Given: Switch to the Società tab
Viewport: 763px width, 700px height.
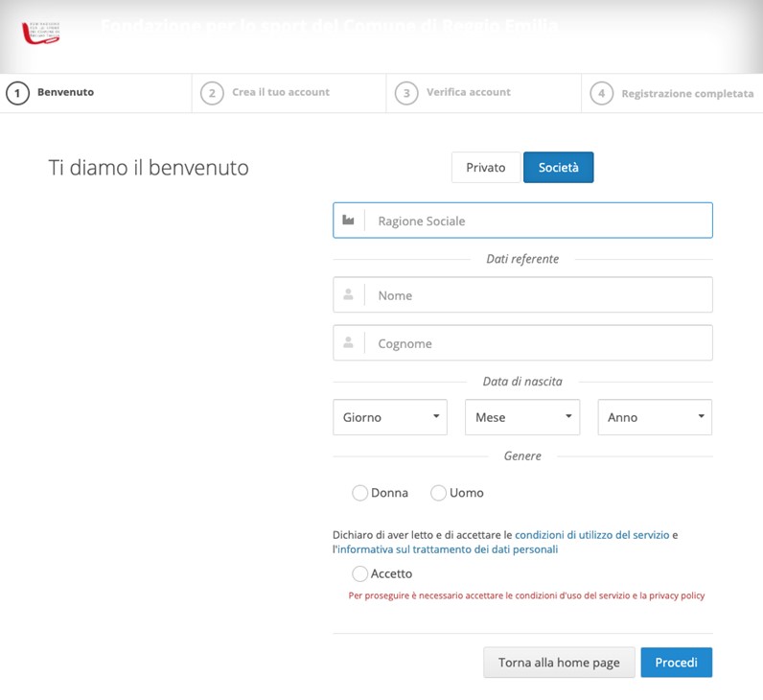Looking at the screenshot, I should 558,168.
